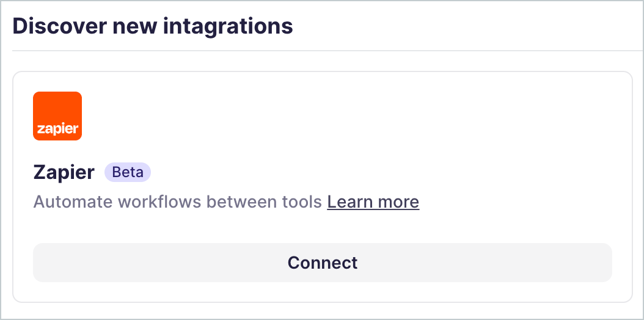The width and height of the screenshot is (644, 320).
Task: Click the word tools before Learn more
Action: (x=302, y=202)
